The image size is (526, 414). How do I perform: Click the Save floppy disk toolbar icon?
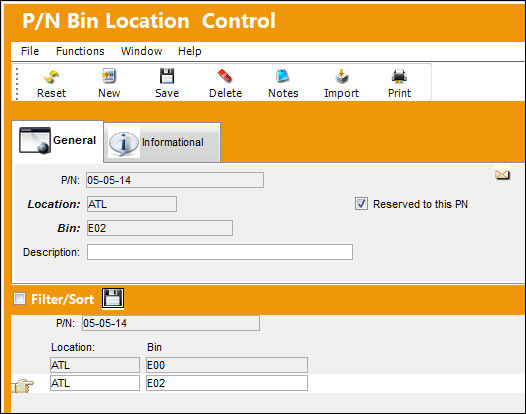pos(167,76)
